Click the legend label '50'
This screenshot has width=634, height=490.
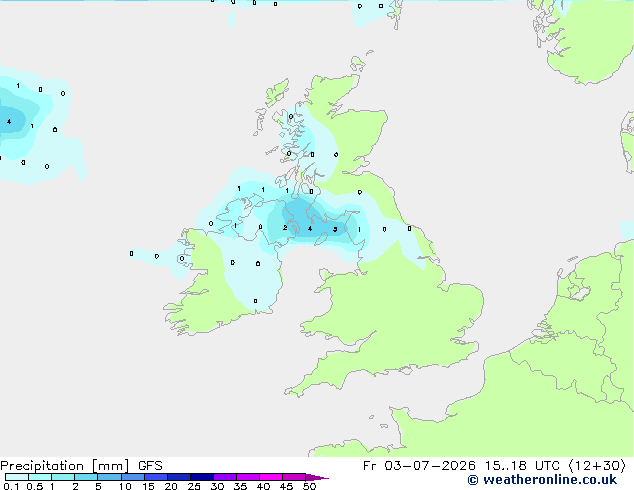coord(310,486)
